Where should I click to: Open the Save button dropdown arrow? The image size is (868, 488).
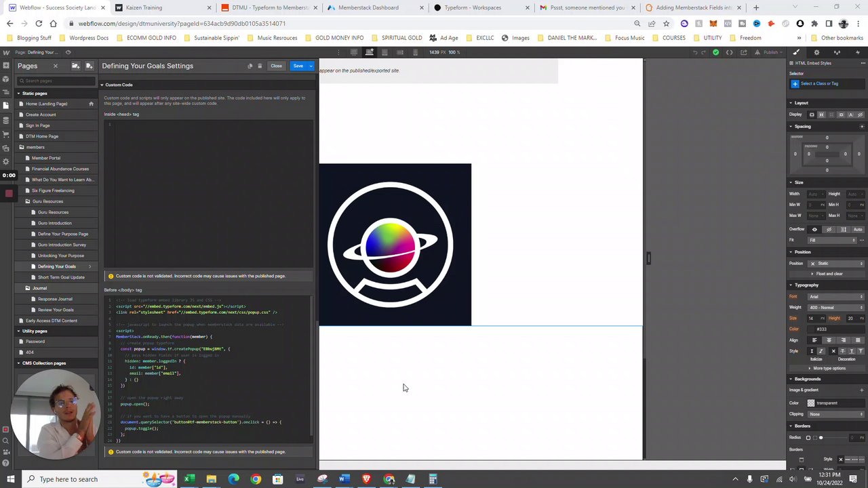pyautogui.click(x=311, y=66)
